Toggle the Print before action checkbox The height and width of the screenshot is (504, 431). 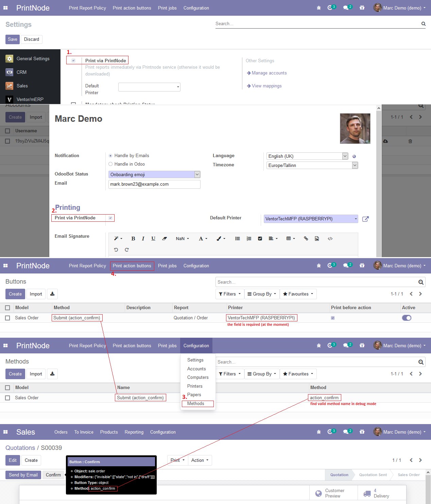tap(333, 318)
